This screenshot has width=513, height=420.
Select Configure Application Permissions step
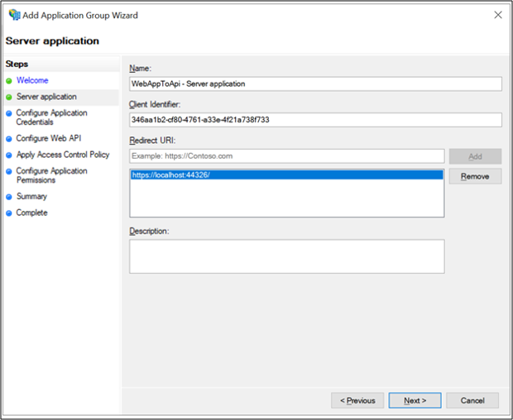(51, 175)
